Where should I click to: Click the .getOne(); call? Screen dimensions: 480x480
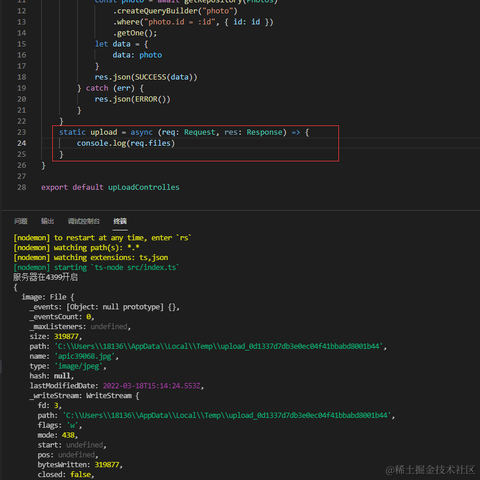coord(135,33)
